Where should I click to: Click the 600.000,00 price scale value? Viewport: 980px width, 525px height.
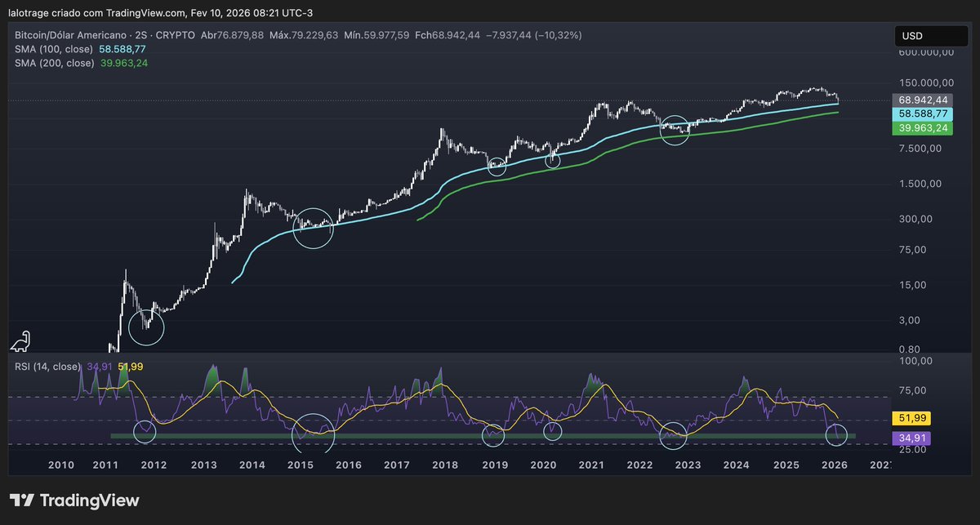927,53
